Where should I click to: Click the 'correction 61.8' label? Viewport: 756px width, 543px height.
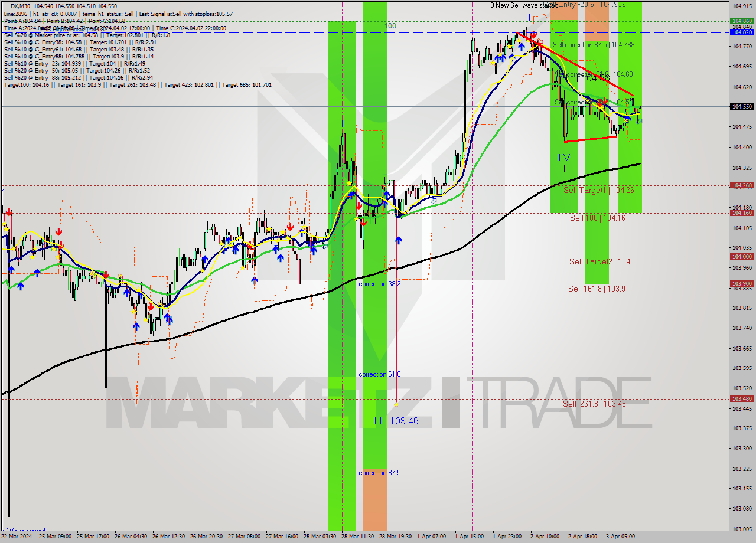point(380,374)
